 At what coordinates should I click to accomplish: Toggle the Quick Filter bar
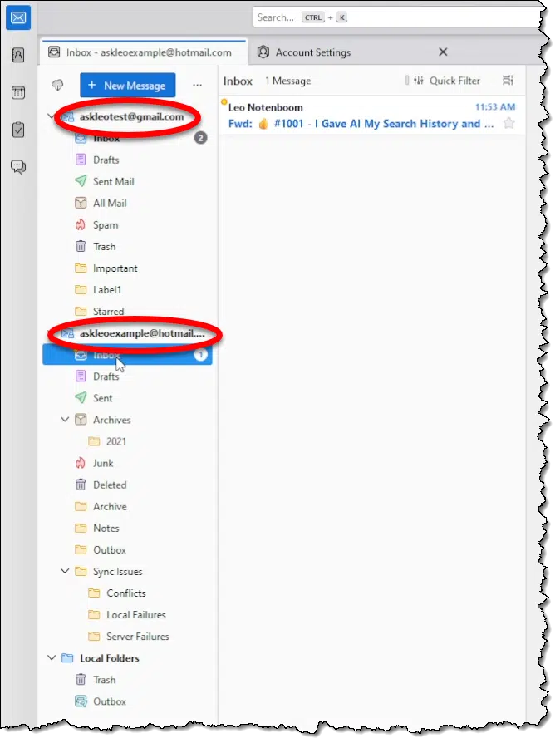(x=446, y=81)
